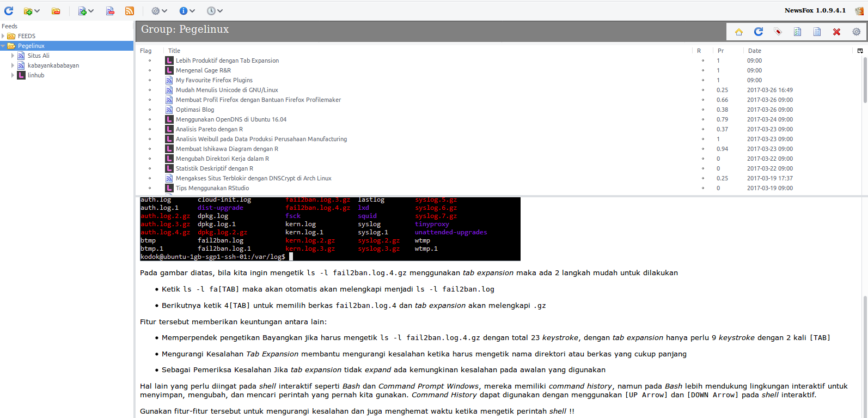This screenshot has height=418, width=868.
Task: Click the orange RSS icon in the toolbar
Action: pos(130,11)
